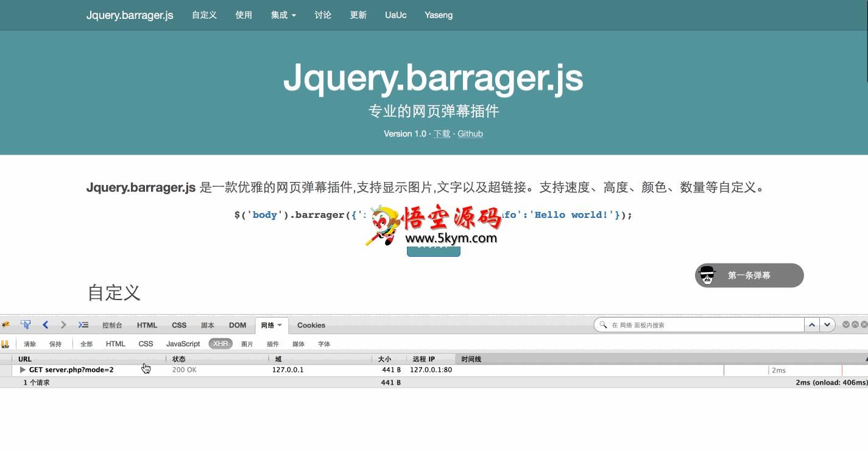Minimize the Firebug panel
The image size is (868, 451).
point(846,324)
